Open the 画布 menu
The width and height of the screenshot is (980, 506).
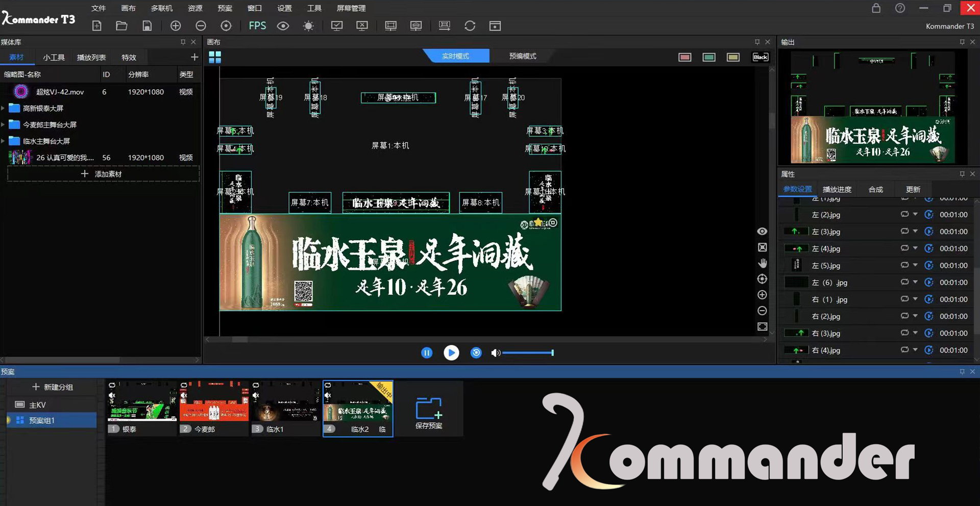[x=128, y=8]
